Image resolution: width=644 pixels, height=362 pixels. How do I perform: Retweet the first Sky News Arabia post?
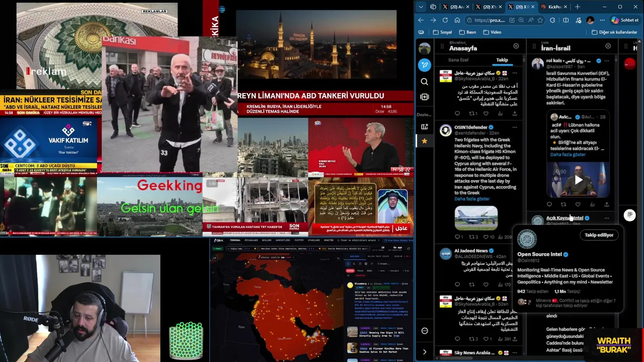click(x=472, y=114)
